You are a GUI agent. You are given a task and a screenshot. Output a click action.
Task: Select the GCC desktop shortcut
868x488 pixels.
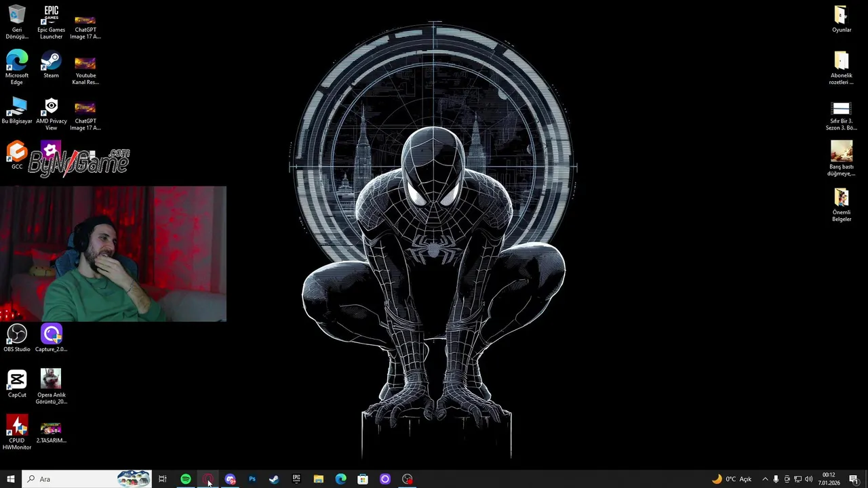click(x=17, y=155)
